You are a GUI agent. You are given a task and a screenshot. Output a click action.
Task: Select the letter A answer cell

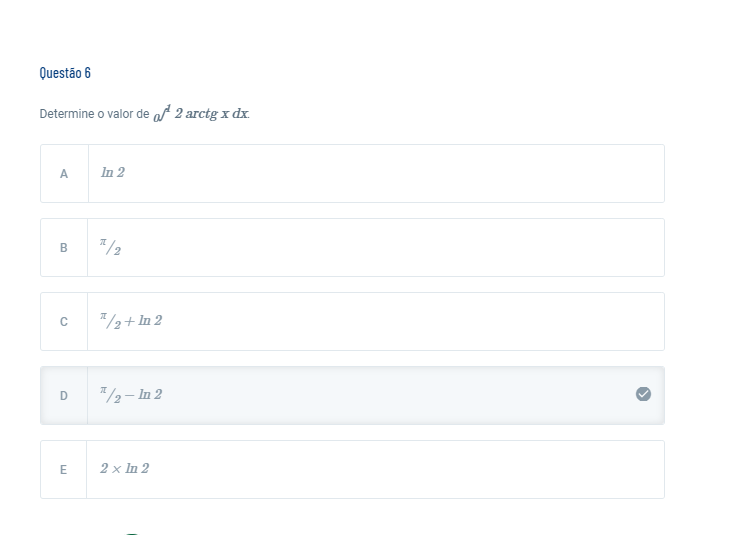(64, 174)
